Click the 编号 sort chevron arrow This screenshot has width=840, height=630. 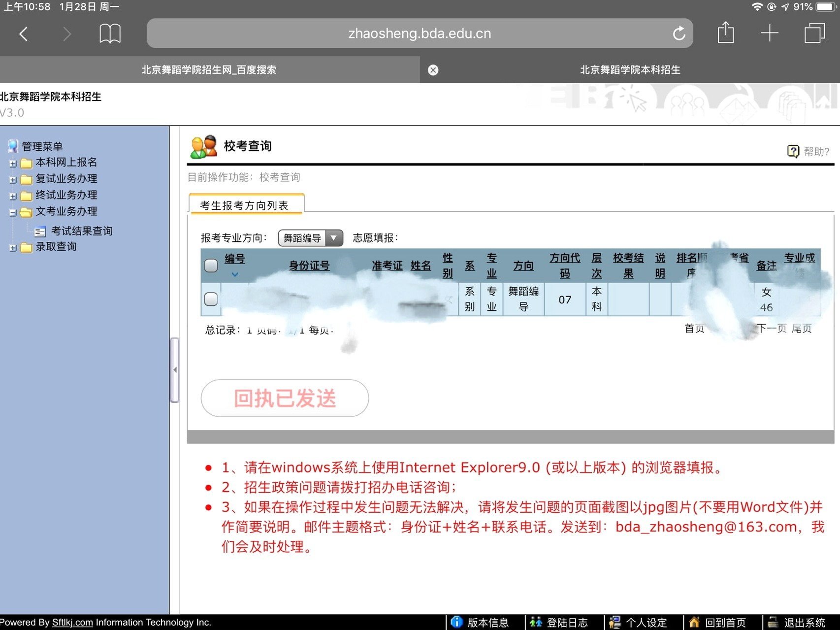coord(235,274)
